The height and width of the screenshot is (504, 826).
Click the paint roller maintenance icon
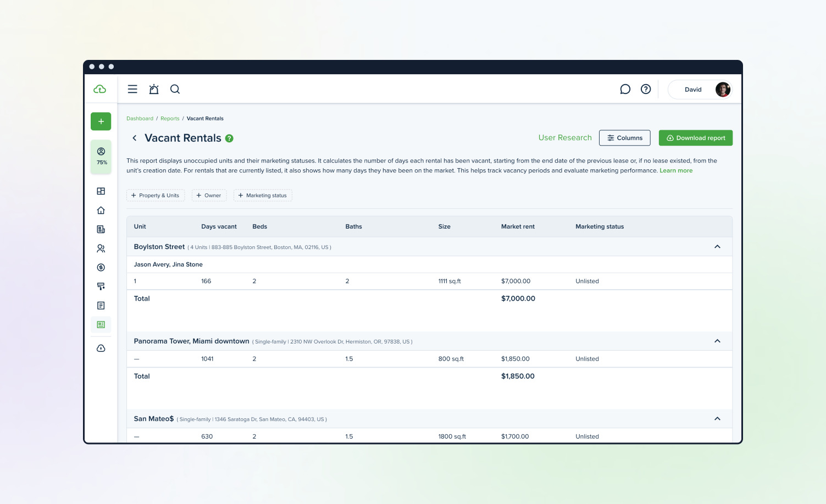101,286
